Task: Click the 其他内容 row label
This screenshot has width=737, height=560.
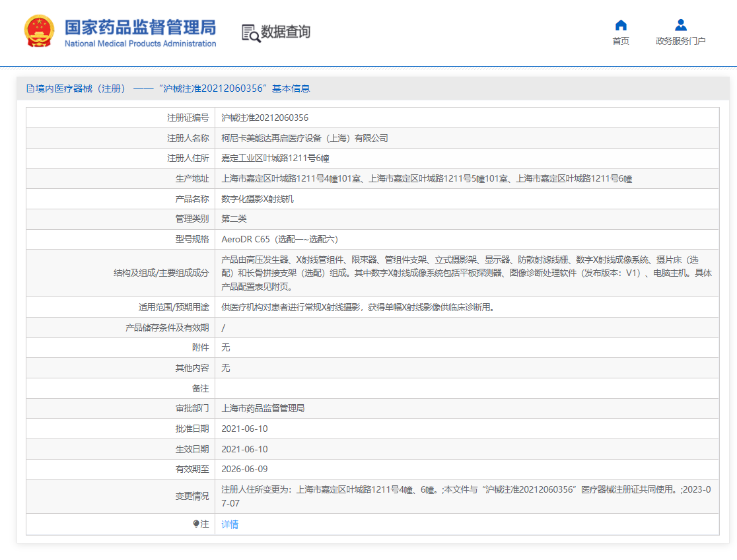Action: (x=192, y=368)
